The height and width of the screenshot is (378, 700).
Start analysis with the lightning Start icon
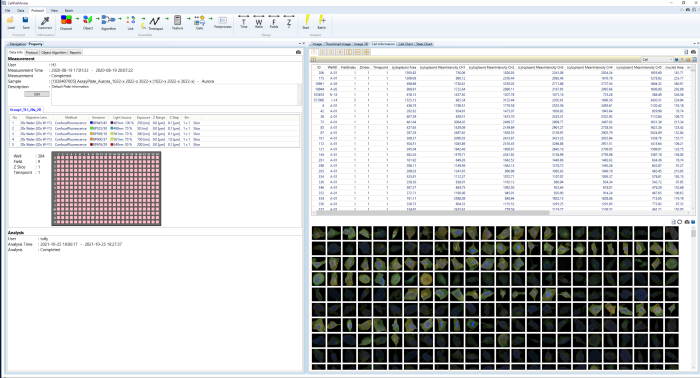(306, 21)
